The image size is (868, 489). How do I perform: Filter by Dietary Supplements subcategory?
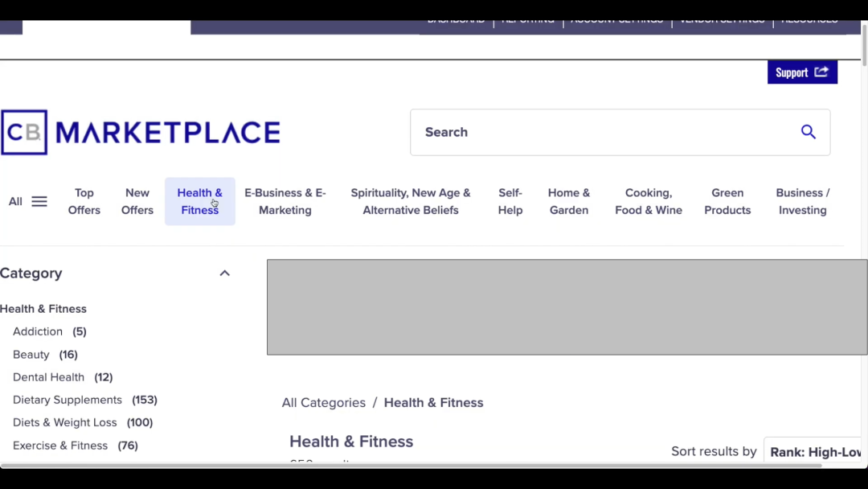pyautogui.click(x=68, y=400)
